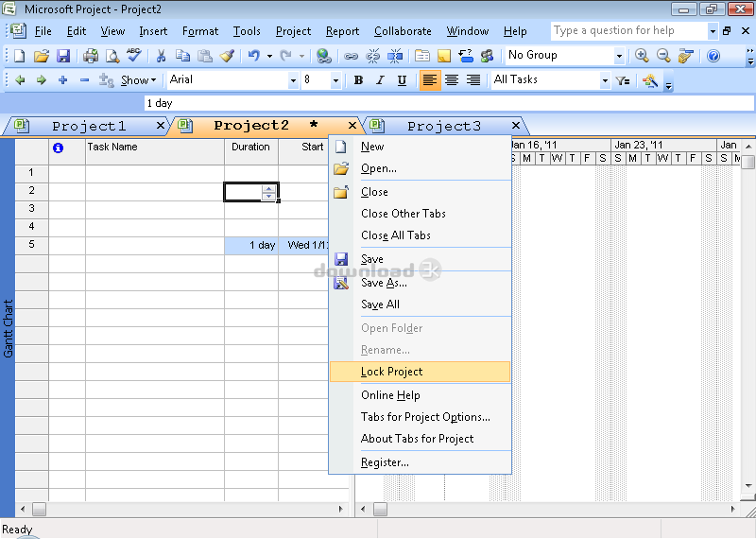Click the Cut scissors icon

[x=161, y=56]
